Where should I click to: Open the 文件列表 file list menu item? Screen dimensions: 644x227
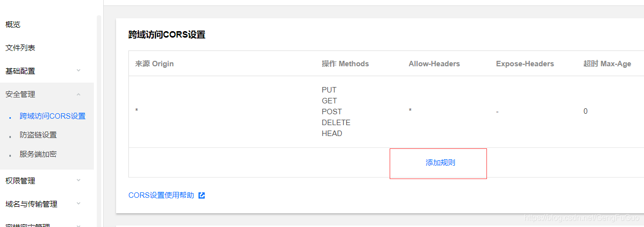(20, 47)
